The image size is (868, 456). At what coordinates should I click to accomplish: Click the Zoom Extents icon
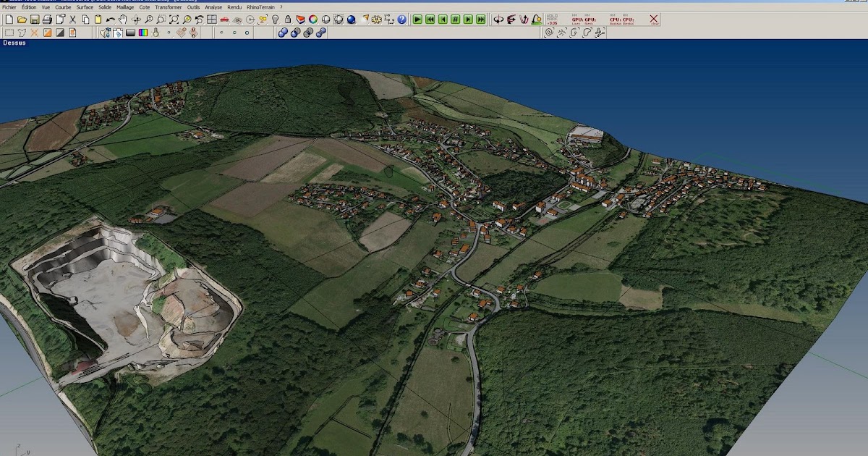tap(174, 20)
